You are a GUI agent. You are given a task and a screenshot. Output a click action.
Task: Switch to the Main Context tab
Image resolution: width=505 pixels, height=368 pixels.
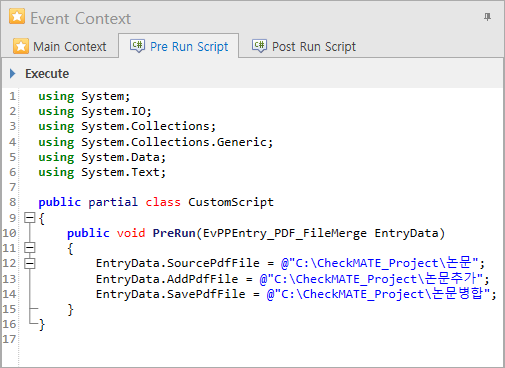60,46
